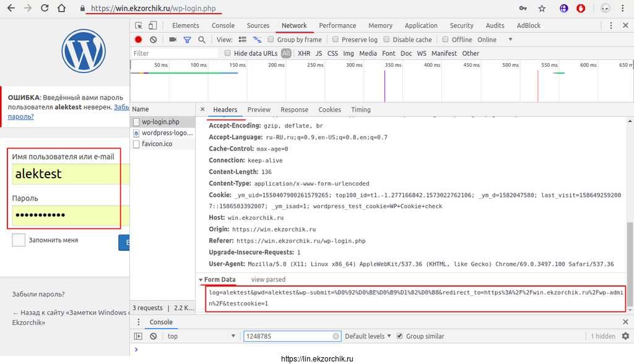634x364 pixels.
Task: Click the Забыли пароль? link
Action: [x=38, y=294]
